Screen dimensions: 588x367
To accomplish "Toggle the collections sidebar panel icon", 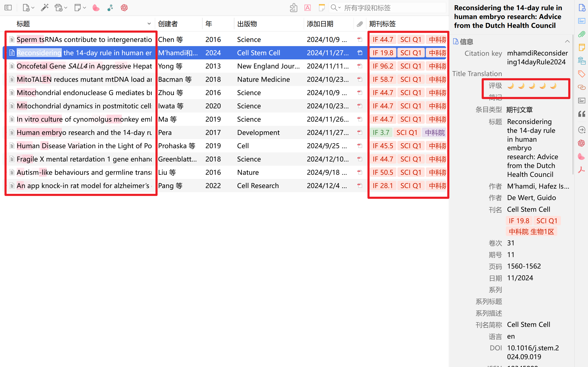I will tap(8, 8).
